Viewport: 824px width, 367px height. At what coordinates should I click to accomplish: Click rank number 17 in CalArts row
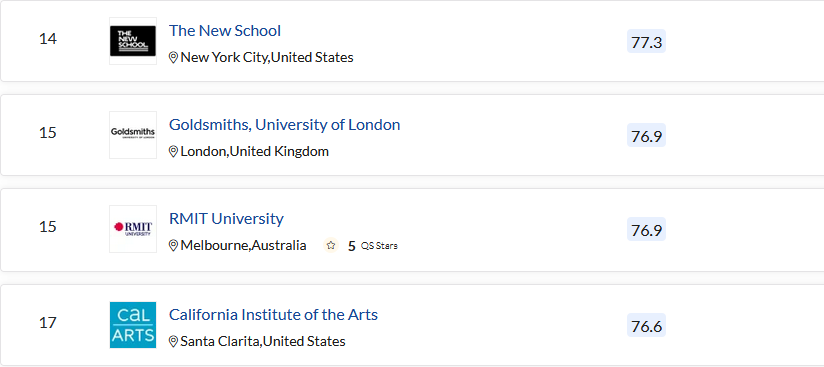click(x=48, y=322)
